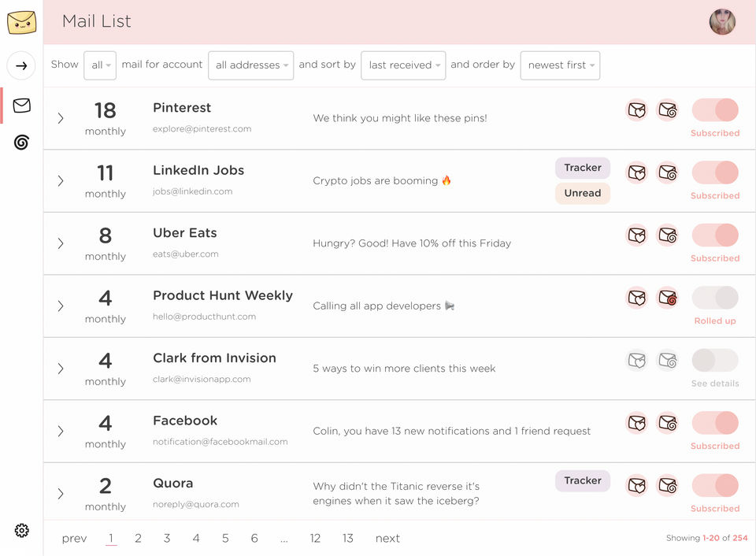Screen dimensions: 756x556
Task: Toggle the Clark from Invision switch
Action: (715, 361)
